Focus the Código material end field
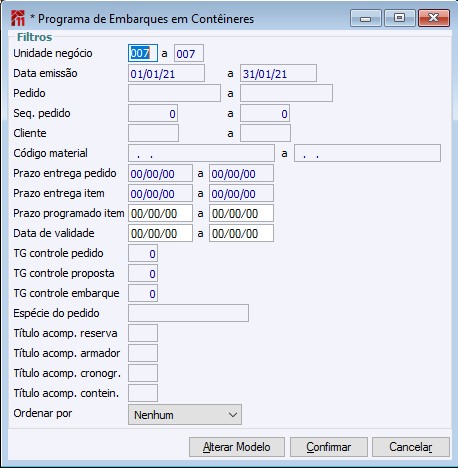Screen dimensions: 458x468 point(367,153)
